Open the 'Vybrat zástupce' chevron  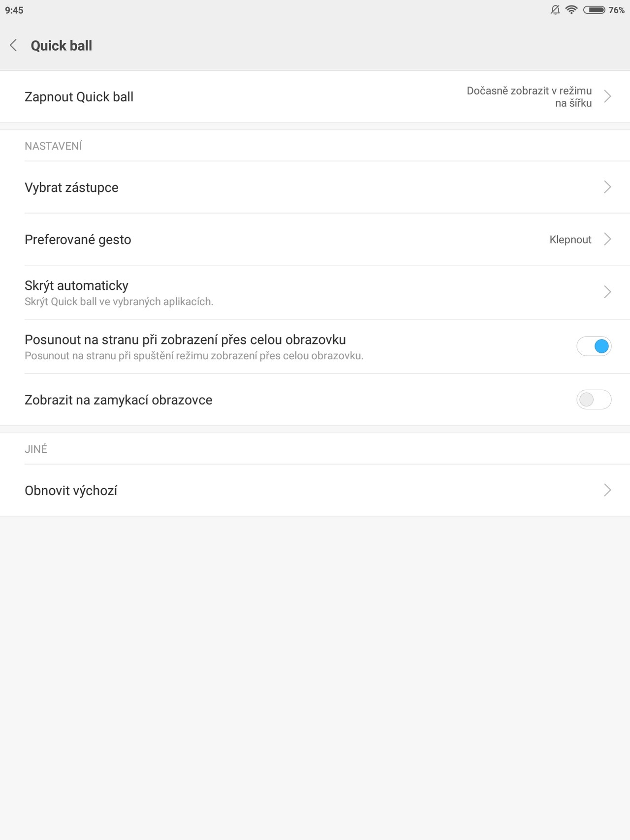pyautogui.click(x=608, y=187)
